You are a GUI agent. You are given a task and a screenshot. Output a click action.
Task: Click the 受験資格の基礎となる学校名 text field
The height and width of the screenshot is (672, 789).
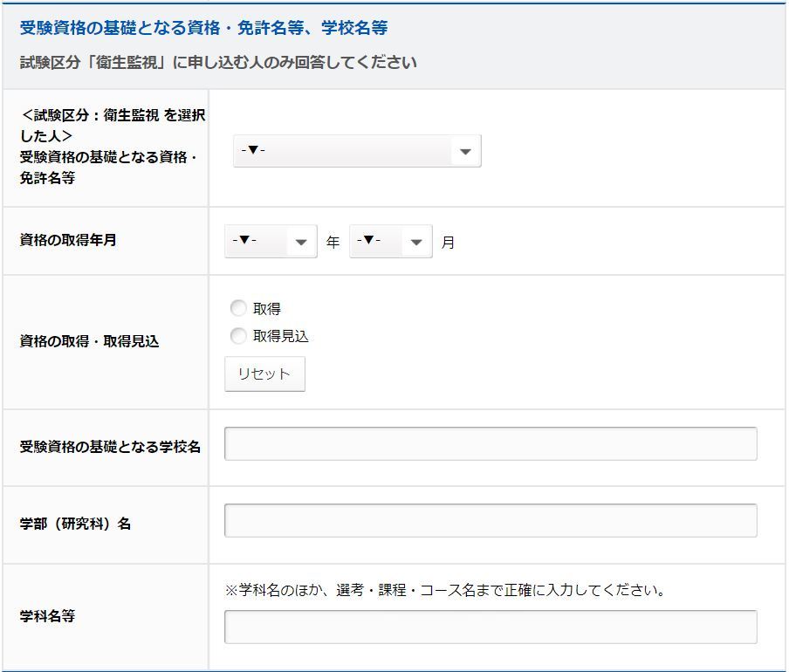click(x=491, y=443)
